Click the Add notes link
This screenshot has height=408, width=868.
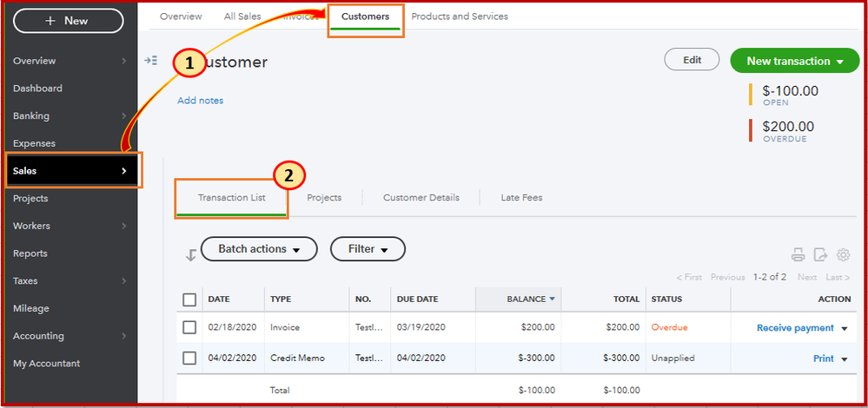pos(201,101)
